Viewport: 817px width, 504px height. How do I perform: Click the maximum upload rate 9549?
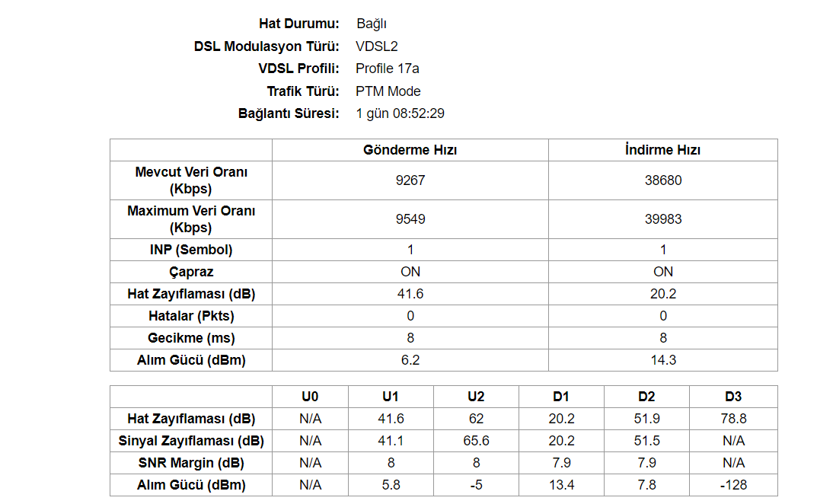pos(410,219)
